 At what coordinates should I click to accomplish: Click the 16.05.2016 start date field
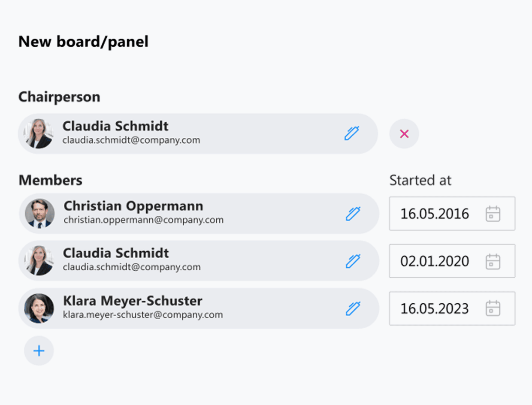click(x=435, y=214)
